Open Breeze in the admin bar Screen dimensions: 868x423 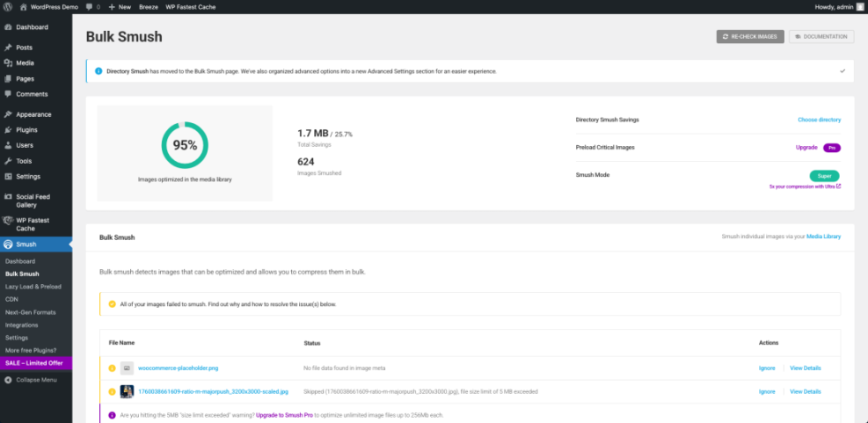[149, 7]
